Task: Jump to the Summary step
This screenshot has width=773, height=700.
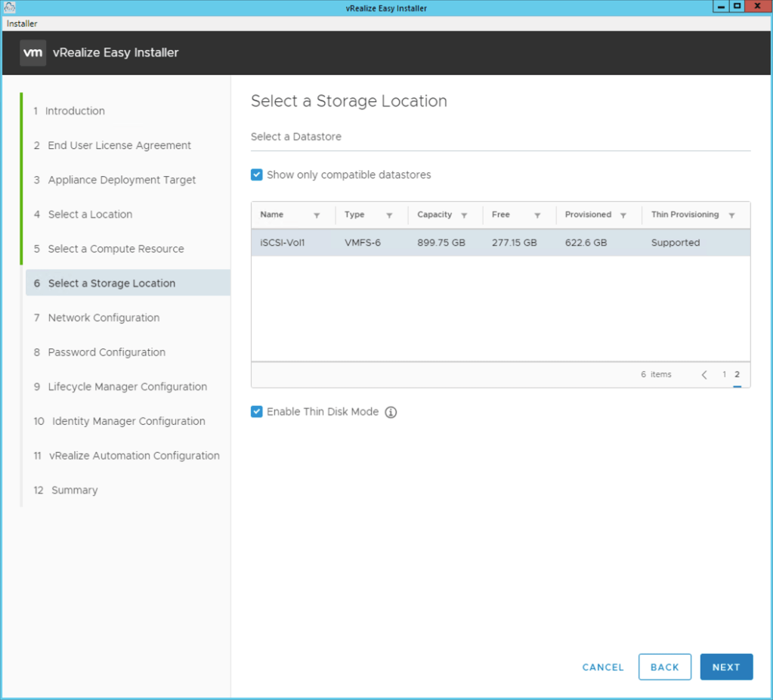Action: coord(74,490)
